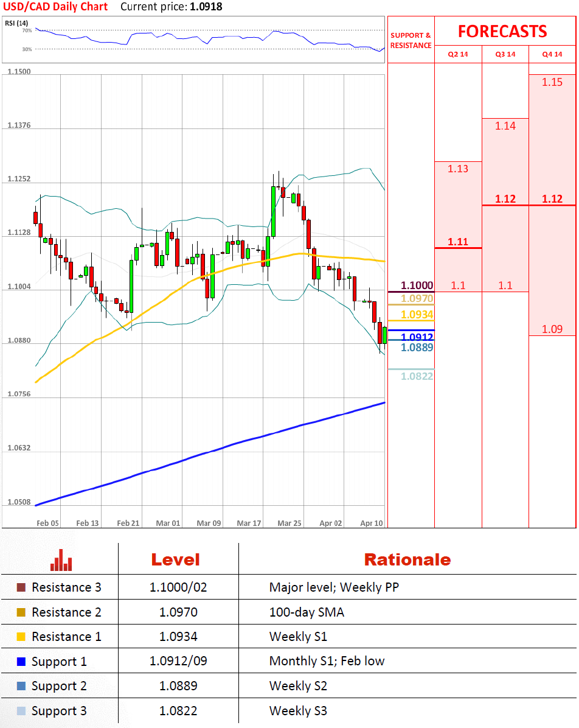The height and width of the screenshot is (728, 579).
Task: Click the 1.0970 cell in Level column
Action: click(x=178, y=612)
